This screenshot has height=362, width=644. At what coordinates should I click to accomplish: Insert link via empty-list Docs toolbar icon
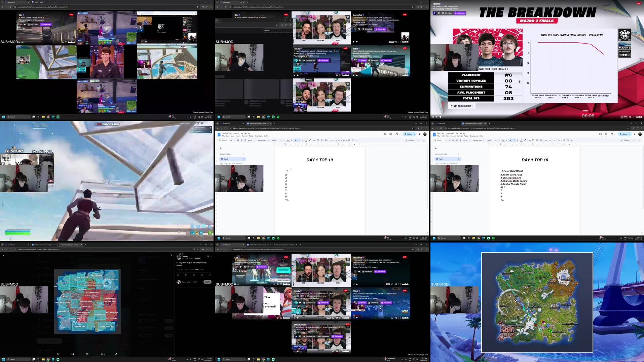point(314,140)
